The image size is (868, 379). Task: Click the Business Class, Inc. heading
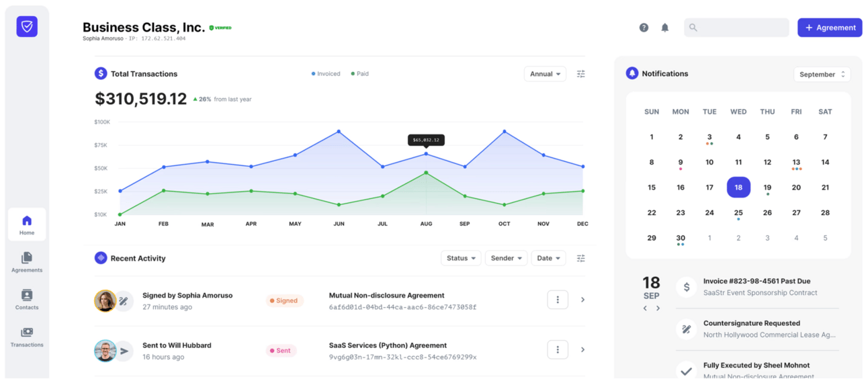click(144, 28)
